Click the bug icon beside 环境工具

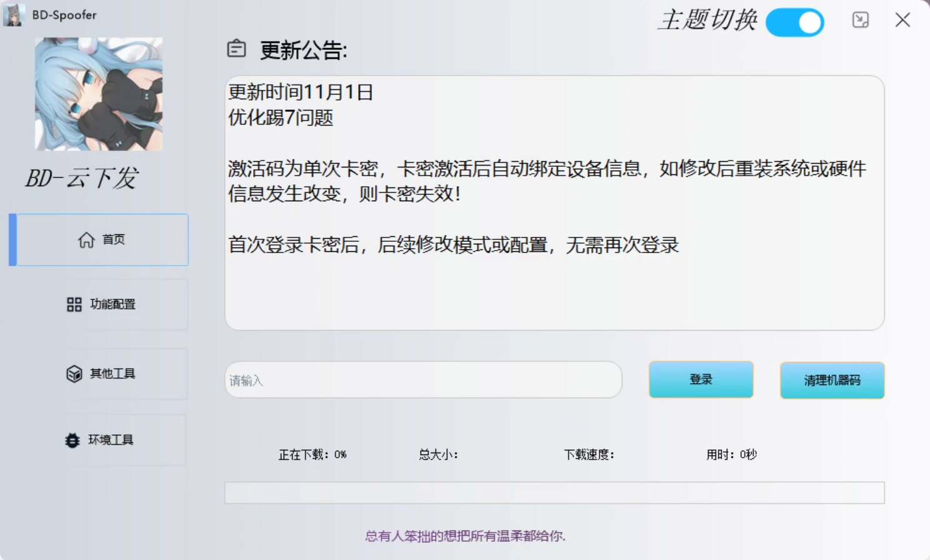tap(72, 440)
